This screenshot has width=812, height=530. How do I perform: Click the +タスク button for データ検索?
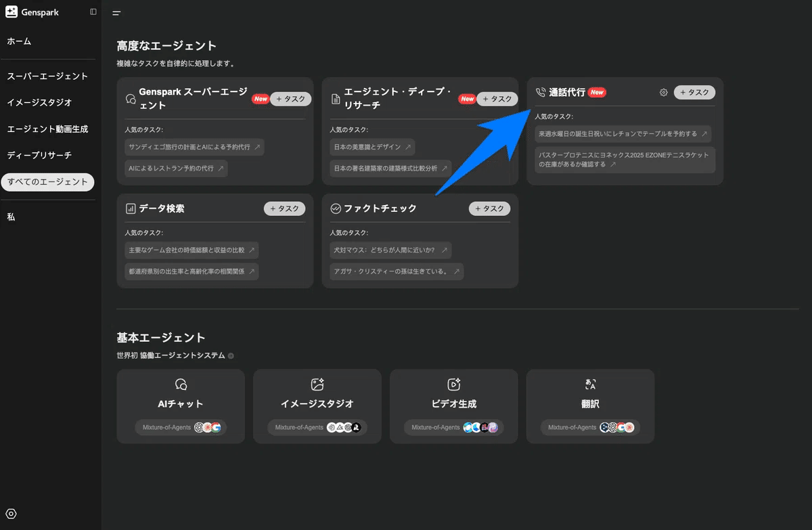284,208
